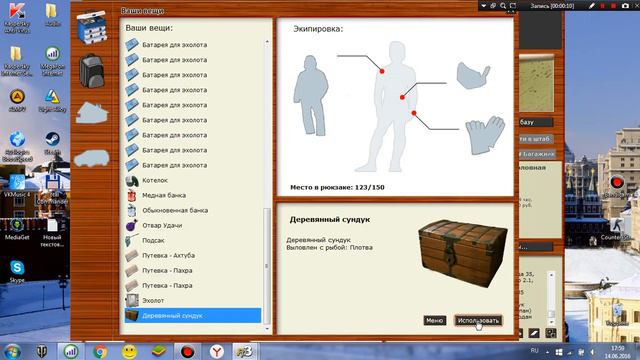Click the background window's scroll up arrow
The width and height of the screenshot is (640, 360).
pos(551,275)
